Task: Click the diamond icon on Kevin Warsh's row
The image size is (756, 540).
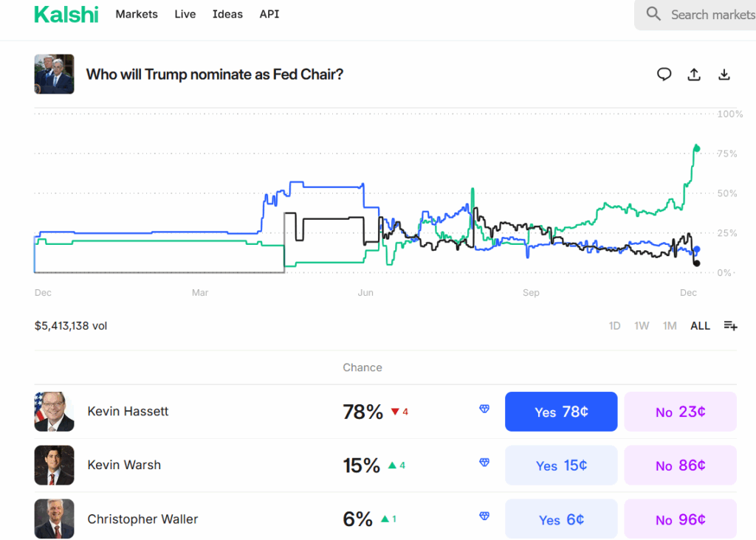Action: click(484, 461)
